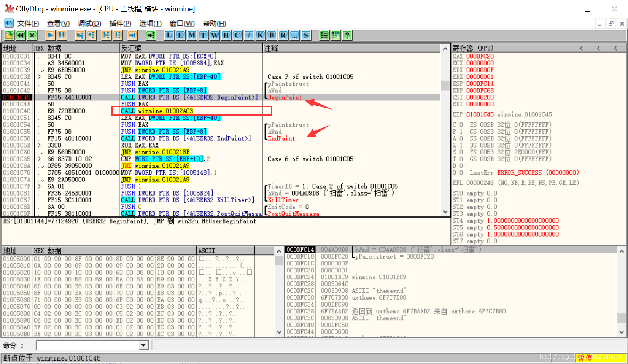Click the HEX 数据 header in dump pane
The height and width of the screenshot is (364, 628).
pos(114,251)
